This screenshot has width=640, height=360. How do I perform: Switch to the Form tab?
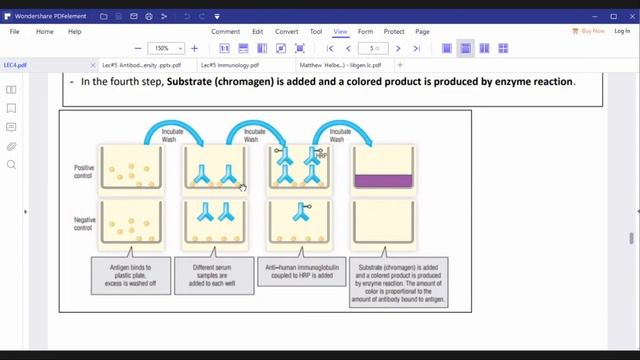tap(365, 31)
